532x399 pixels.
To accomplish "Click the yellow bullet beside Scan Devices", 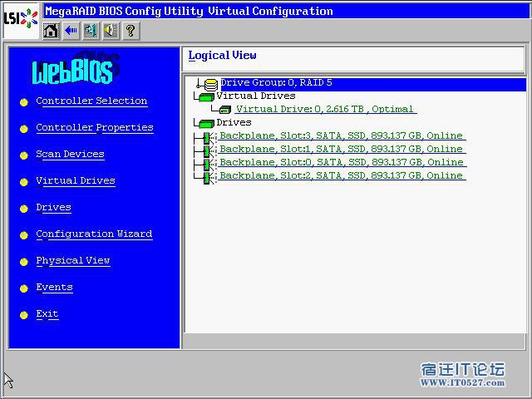I will coord(24,155).
